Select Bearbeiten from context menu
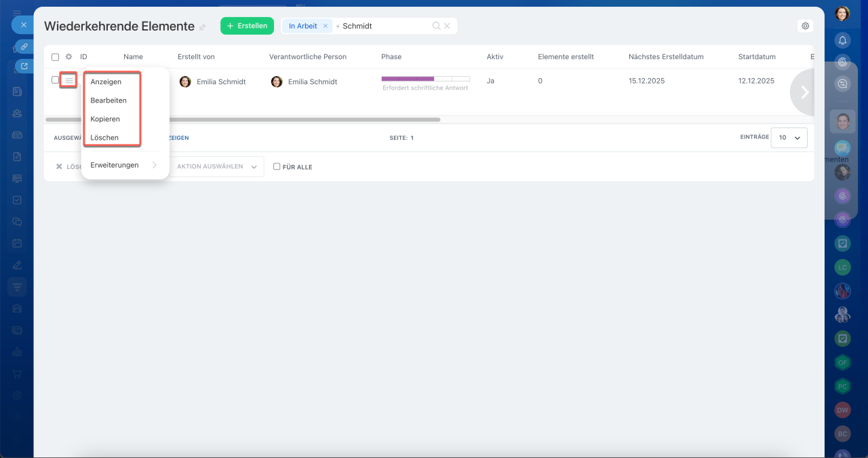 [x=108, y=100]
